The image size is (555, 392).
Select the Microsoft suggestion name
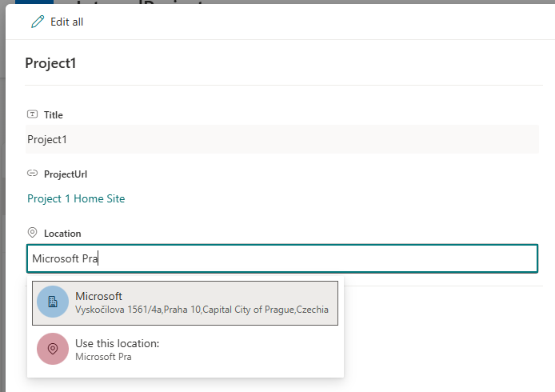pos(98,296)
